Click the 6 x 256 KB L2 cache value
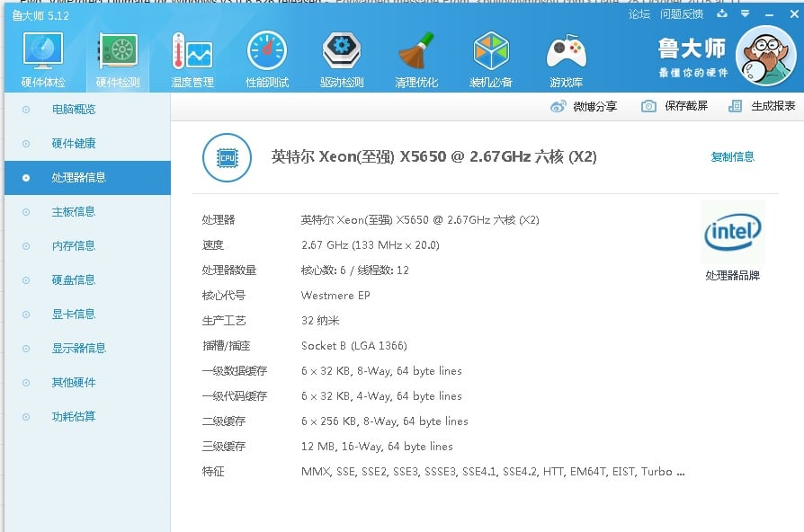This screenshot has width=804, height=532. click(385, 421)
